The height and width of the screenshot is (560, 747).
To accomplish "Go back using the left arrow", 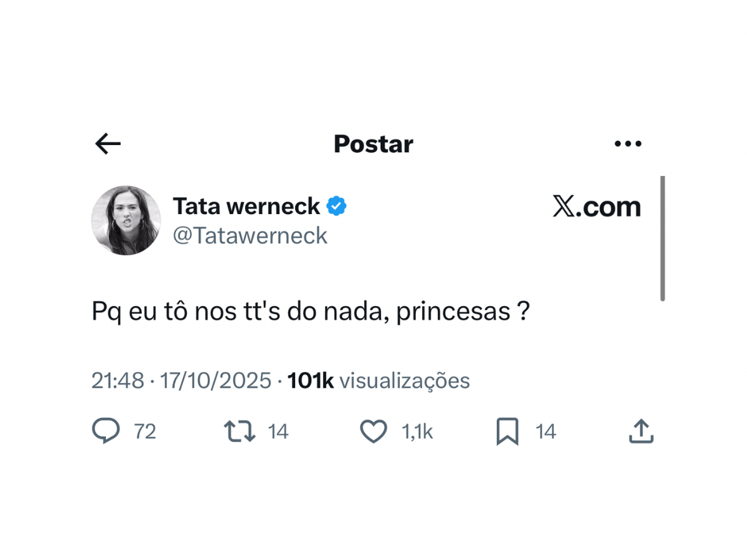I will (108, 144).
